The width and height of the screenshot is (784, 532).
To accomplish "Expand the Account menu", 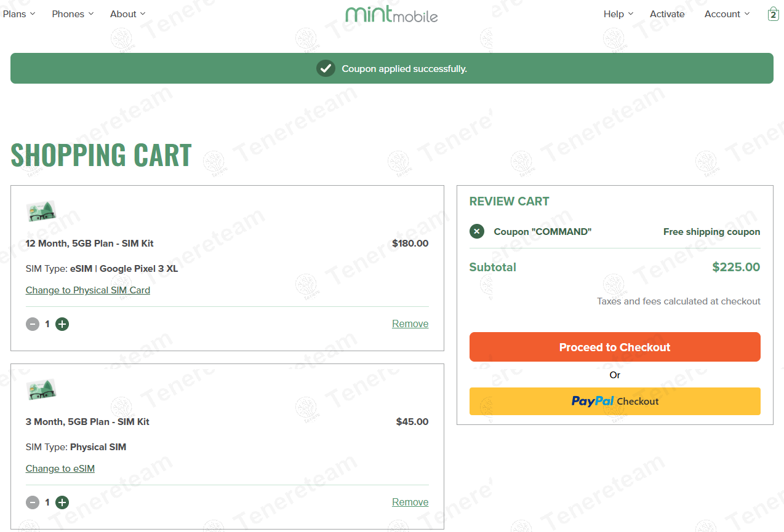I will click(x=727, y=14).
